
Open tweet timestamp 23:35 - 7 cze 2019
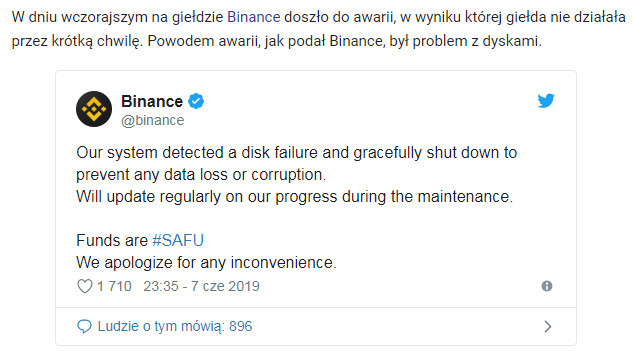tap(201, 286)
